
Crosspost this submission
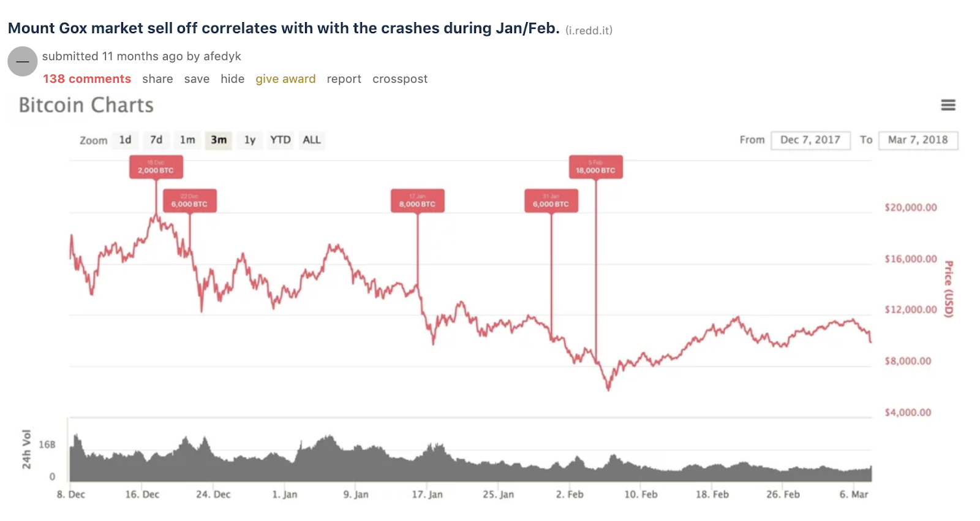pos(400,79)
